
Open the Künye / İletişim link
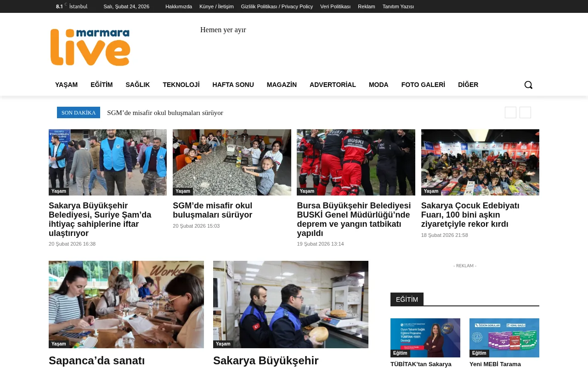tap(216, 6)
